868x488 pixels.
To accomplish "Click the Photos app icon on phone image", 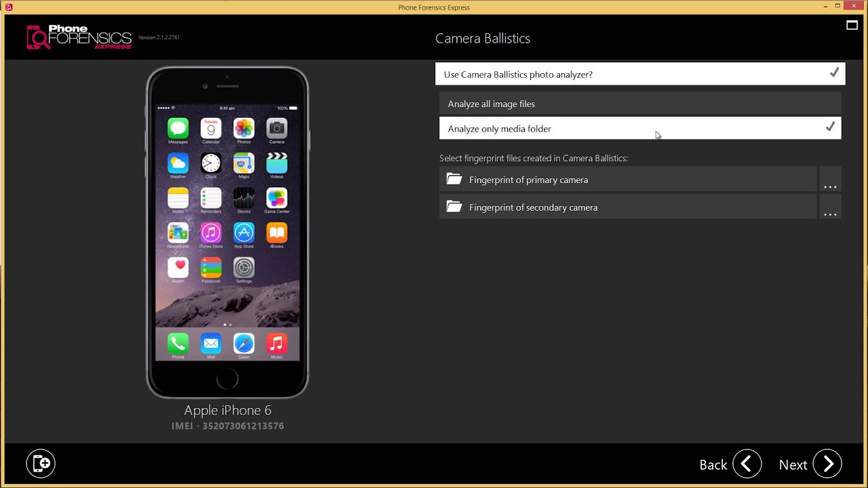I will click(x=243, y=128).
